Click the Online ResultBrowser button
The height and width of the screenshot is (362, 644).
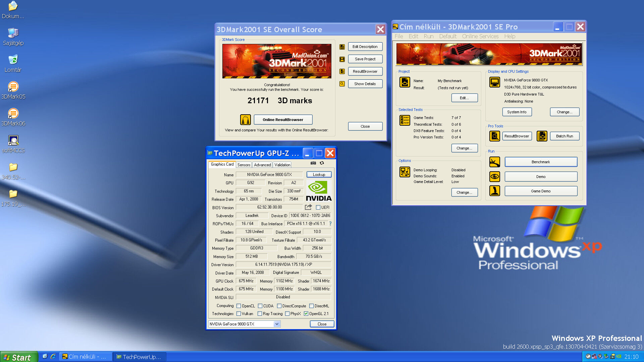[x=283, y=120]
